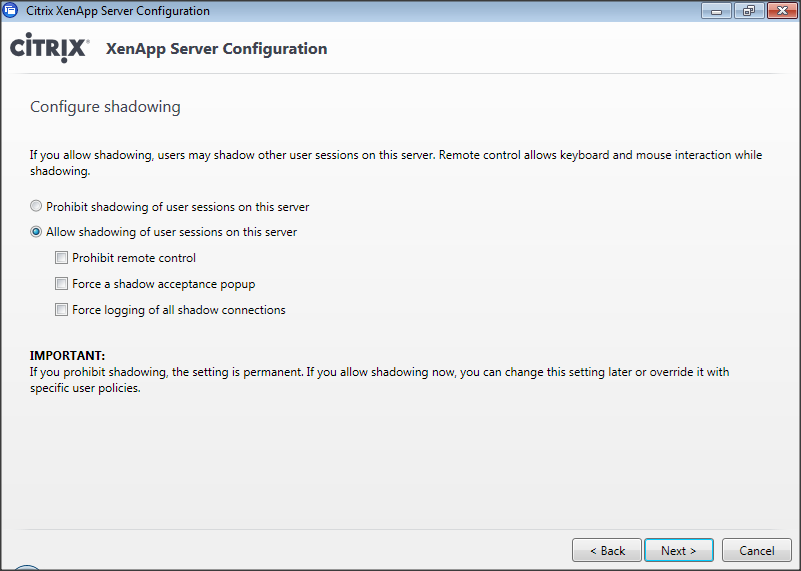Select Prohibit shadowing of user sessions
801x571 pixels.
pos(37,207)
